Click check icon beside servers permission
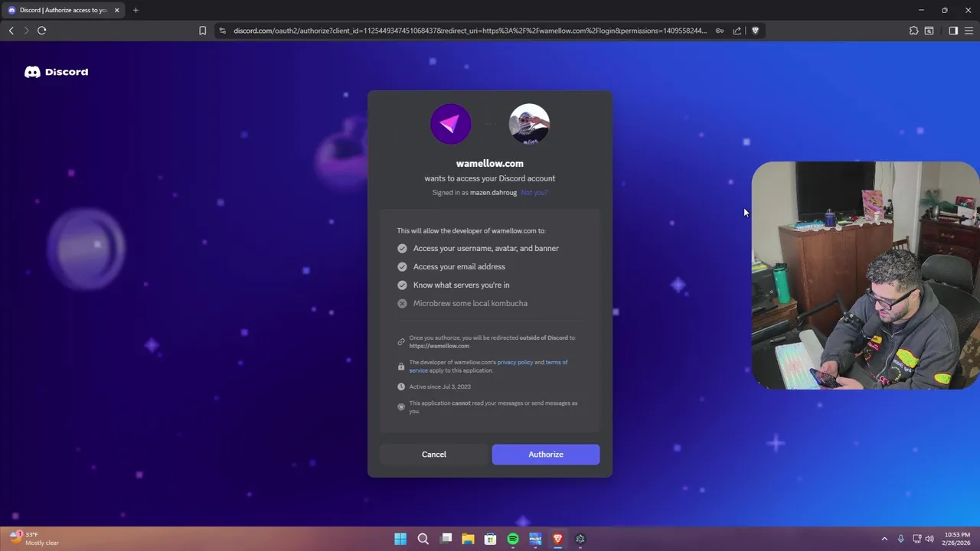 click(x=402, y=285)
